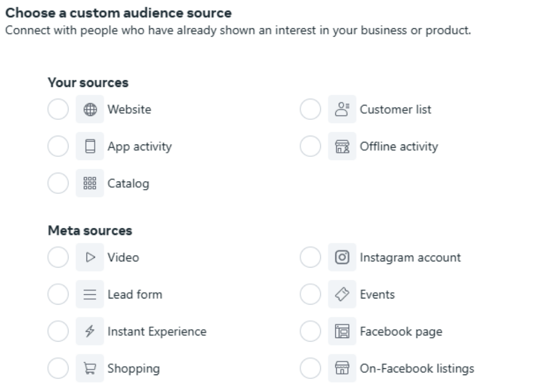This screenshot has height=392, width=533.
Task: Select the Catalog radio button
Action: [58, 184]
